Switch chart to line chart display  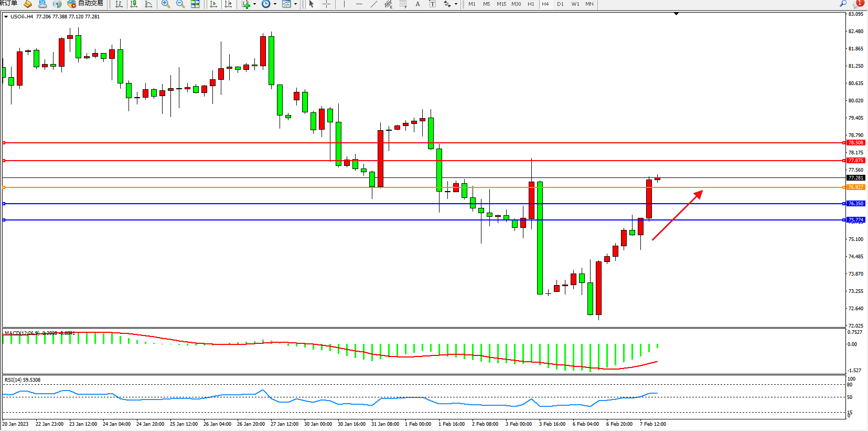click(148, 4)
